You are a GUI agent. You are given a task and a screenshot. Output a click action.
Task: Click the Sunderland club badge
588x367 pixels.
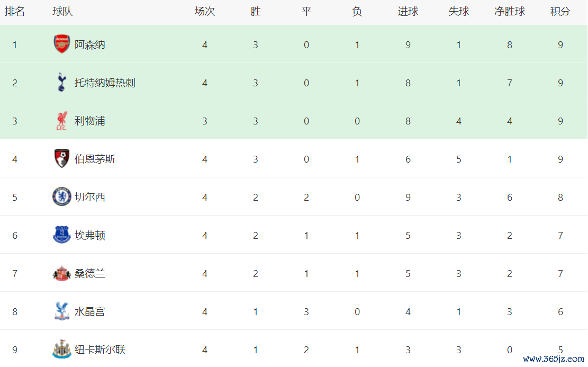click(x=62, y=273)
